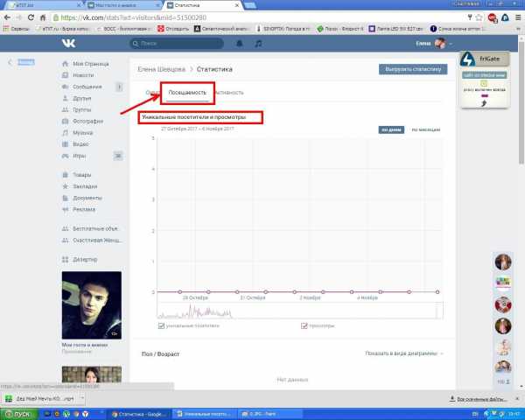The image size is (525, 420).
Task: Switch to the eTXT browser tab
Action: 44,5
